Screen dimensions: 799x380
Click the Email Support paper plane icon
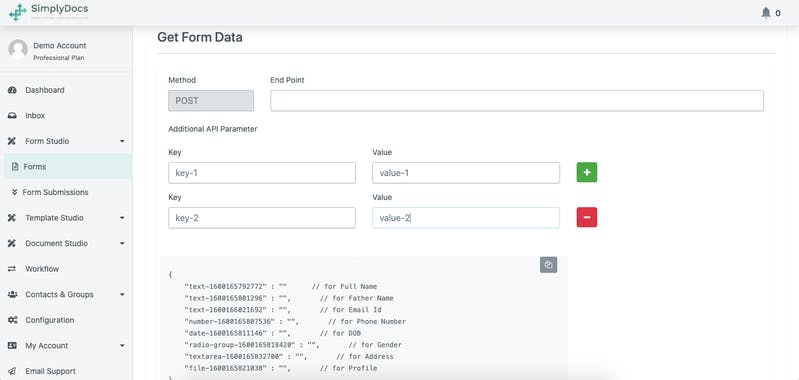(12, 371)
